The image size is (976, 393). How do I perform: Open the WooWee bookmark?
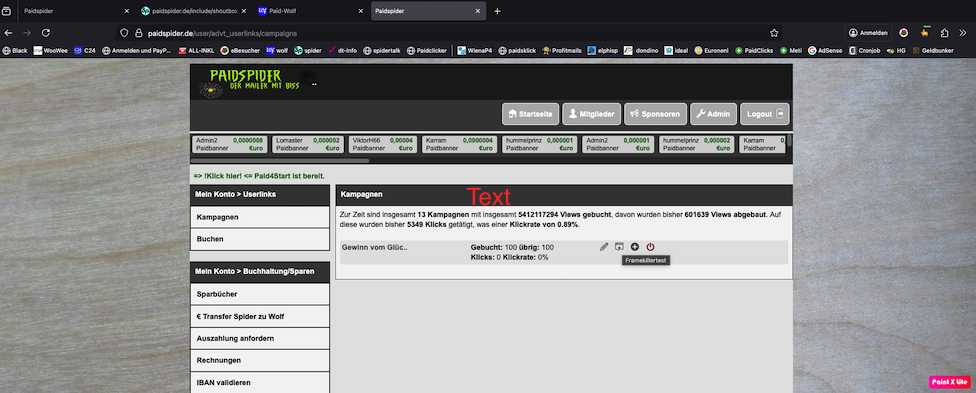(50, 50)
